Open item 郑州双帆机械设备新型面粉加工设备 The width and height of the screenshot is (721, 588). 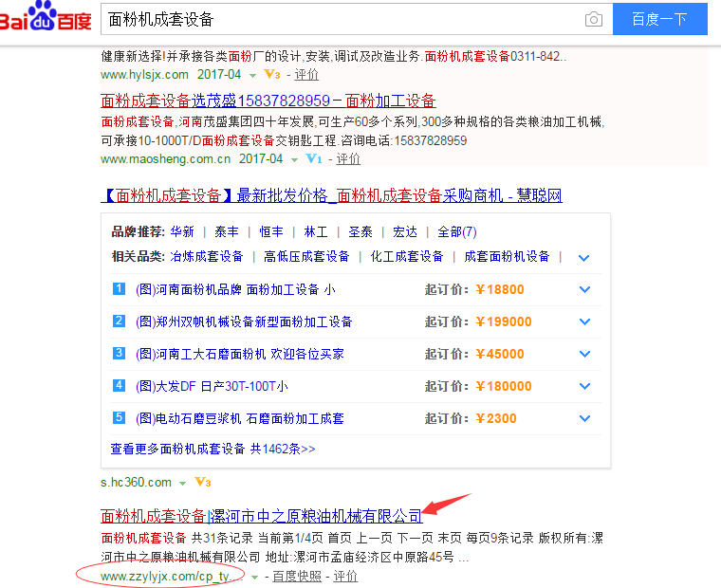(x=244, y=322)
